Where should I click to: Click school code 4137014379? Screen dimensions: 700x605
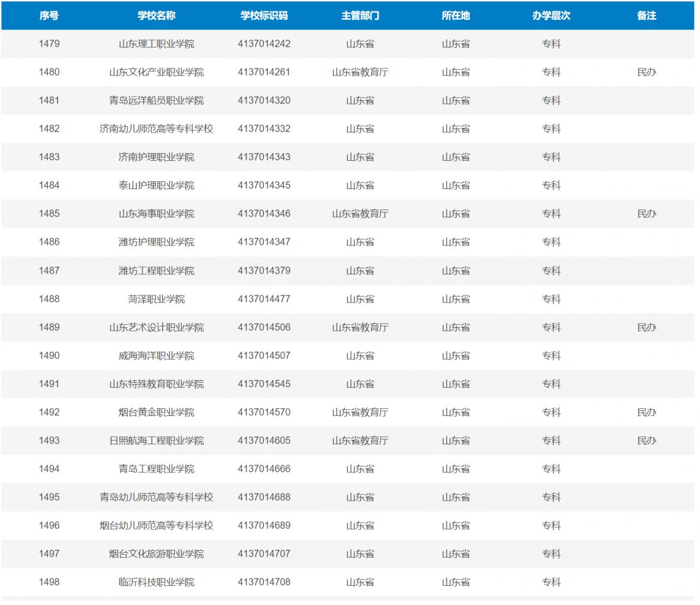[x=264, y=270]
